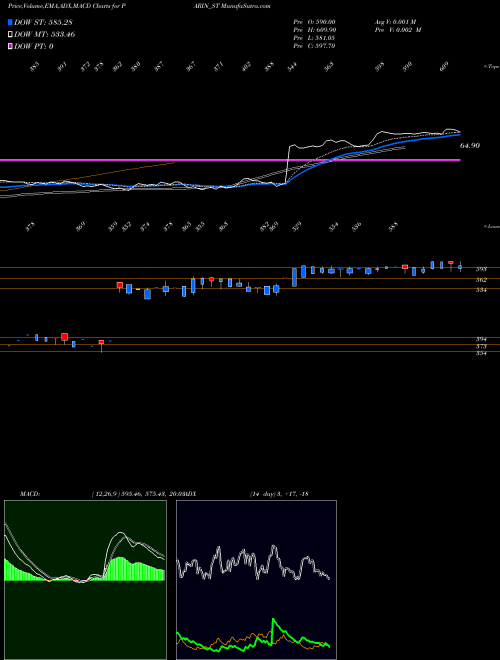500x660 pixels.
Task: Click the blue DOW ST legend swatch
Action: (x=11, y=23)
